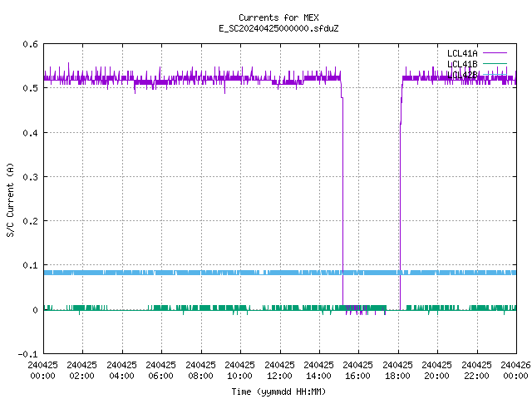532x399 pixels.
Task: Click the blue LCL42B trace near 10:00
Action: click(x=240, y=273)
